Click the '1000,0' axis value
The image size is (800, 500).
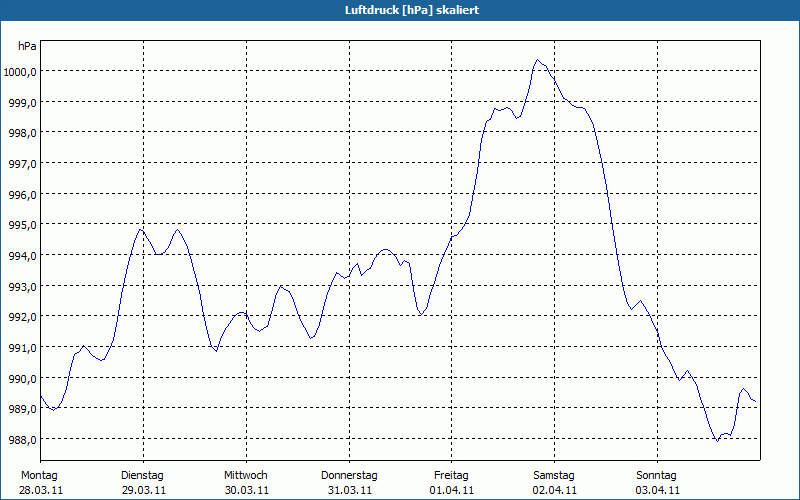(20, 72)
